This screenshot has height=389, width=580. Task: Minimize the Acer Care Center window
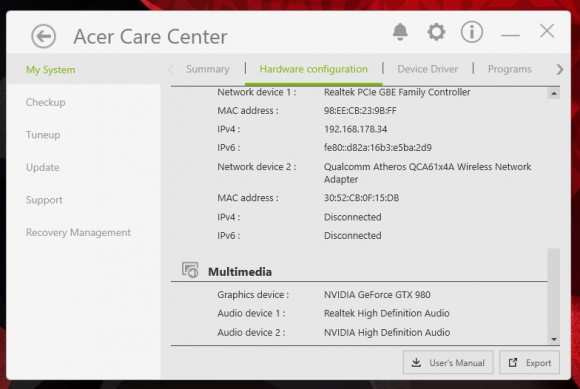click(510, 35)
